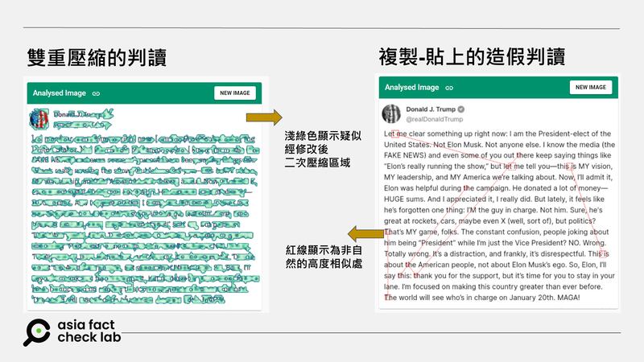Image resolution: width=644 pixels, height=362 pixels.
Task: Click the verified badge beside Donald J. Trump
Action: pos(462,109)
